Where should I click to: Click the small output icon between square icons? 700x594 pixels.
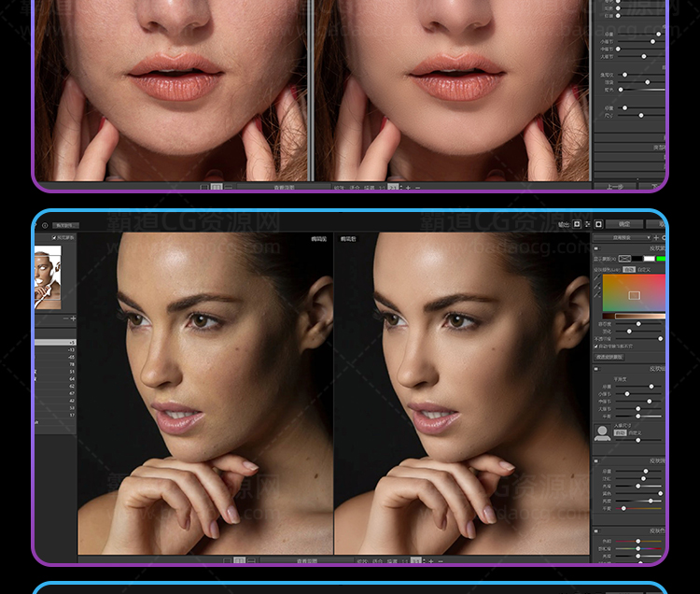point(587,224)
